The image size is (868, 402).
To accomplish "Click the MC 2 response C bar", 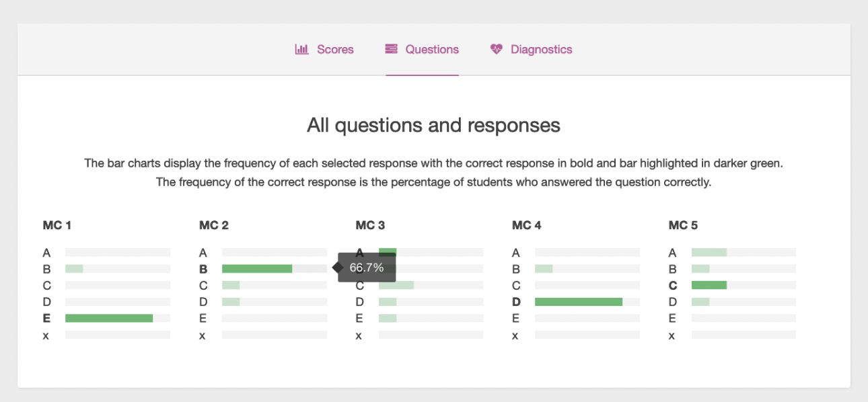I will click(231, 285).
